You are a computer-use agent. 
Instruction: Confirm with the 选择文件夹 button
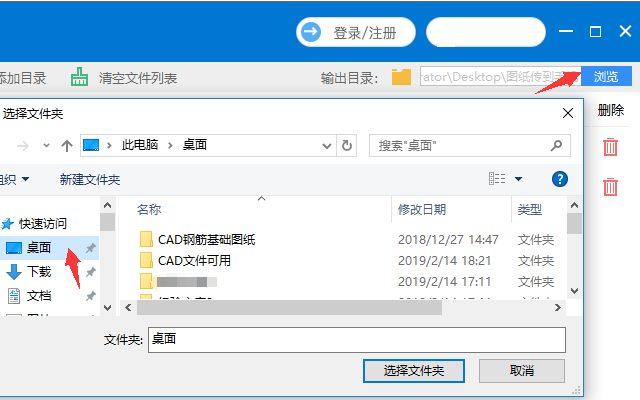pyautogui.click(x=414, y=371)
